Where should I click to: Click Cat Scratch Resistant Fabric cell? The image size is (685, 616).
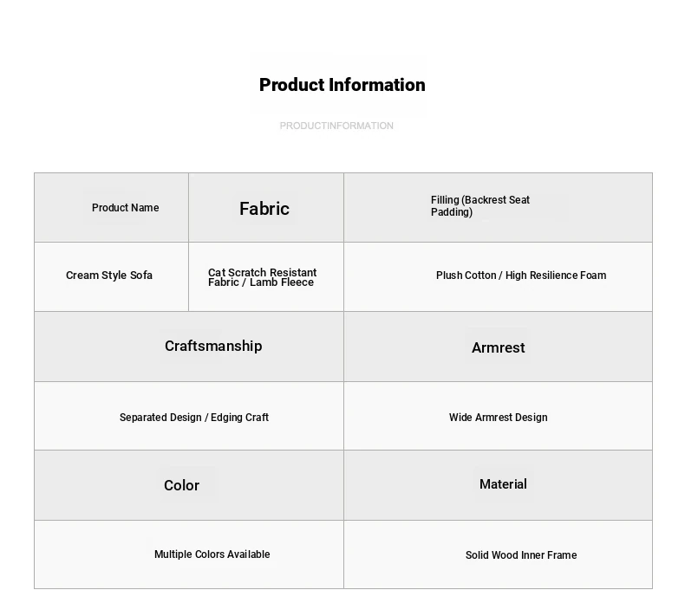pos(266,276)
